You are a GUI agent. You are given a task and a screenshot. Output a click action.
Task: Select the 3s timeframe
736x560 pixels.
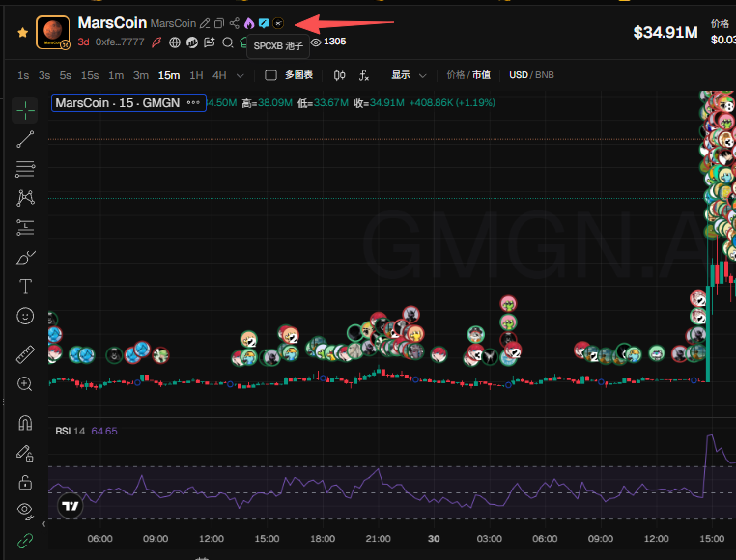(44, 75)
